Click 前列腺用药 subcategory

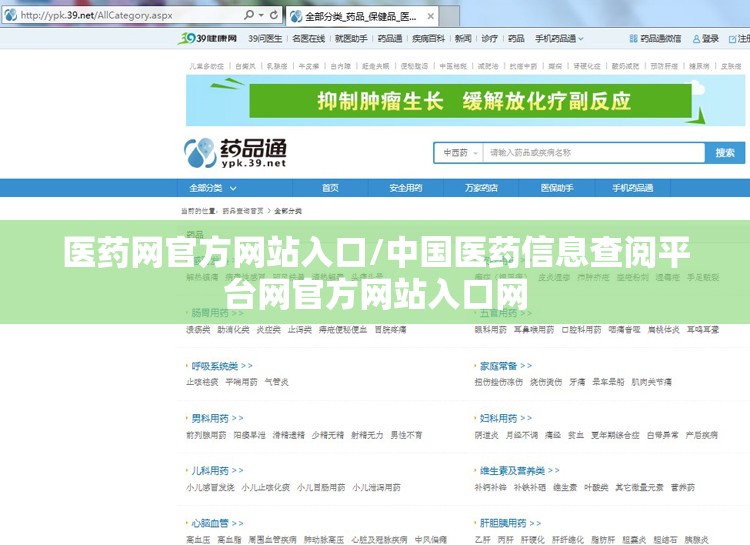point(206,435)
